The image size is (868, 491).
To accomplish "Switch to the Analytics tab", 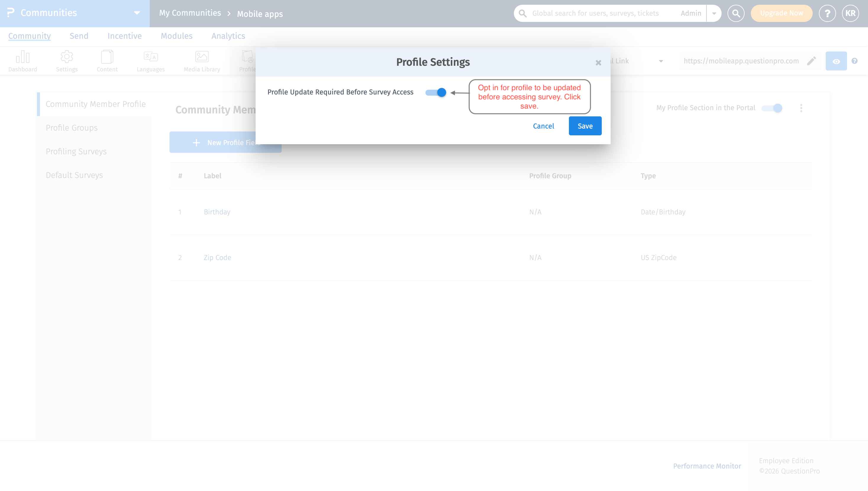I will click(228, 36).
